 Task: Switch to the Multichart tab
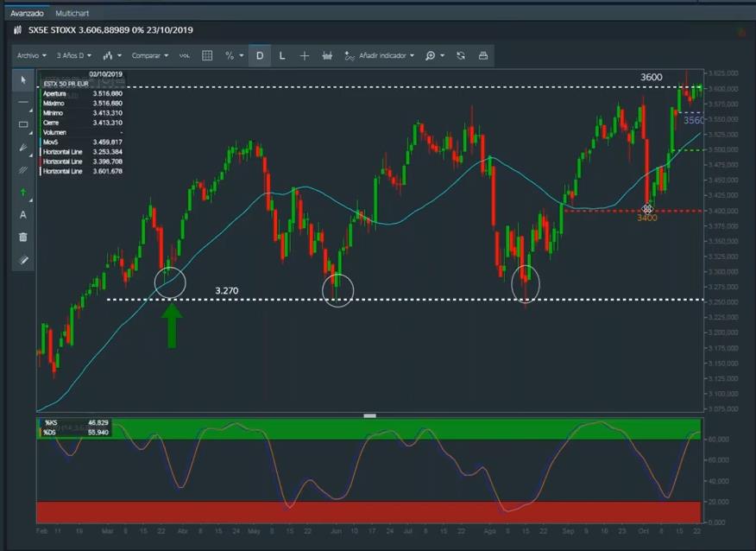click(72, 14)
